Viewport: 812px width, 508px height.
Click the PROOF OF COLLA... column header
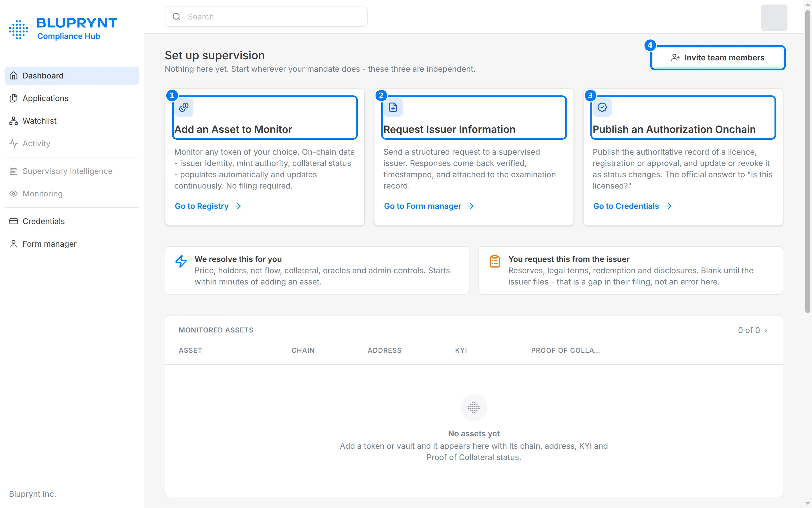(565, 350)
